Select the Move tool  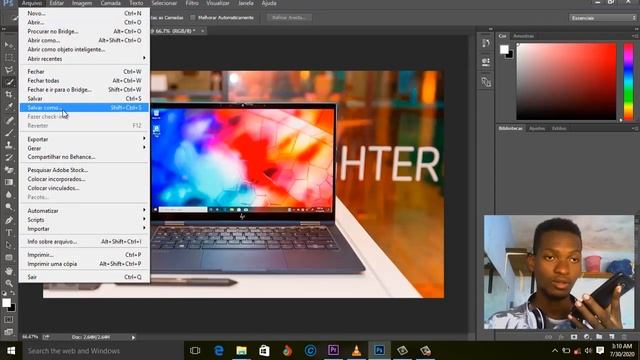tap(9, 45)
